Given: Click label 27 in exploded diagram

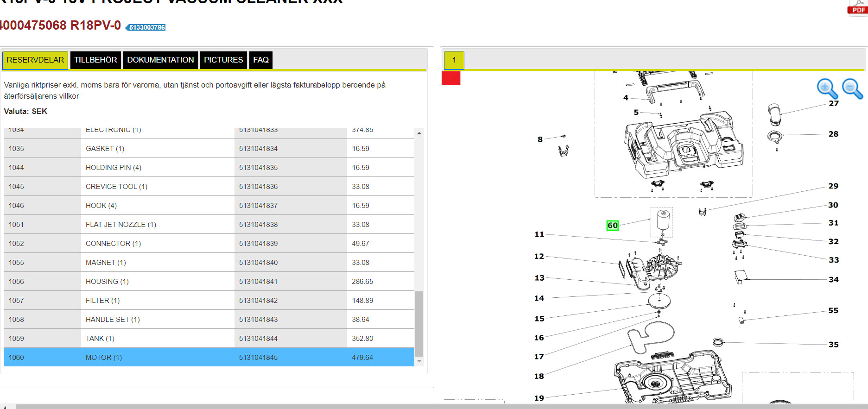Looking at the screenshot, I should pyautogui.click(x=834, y=104).
